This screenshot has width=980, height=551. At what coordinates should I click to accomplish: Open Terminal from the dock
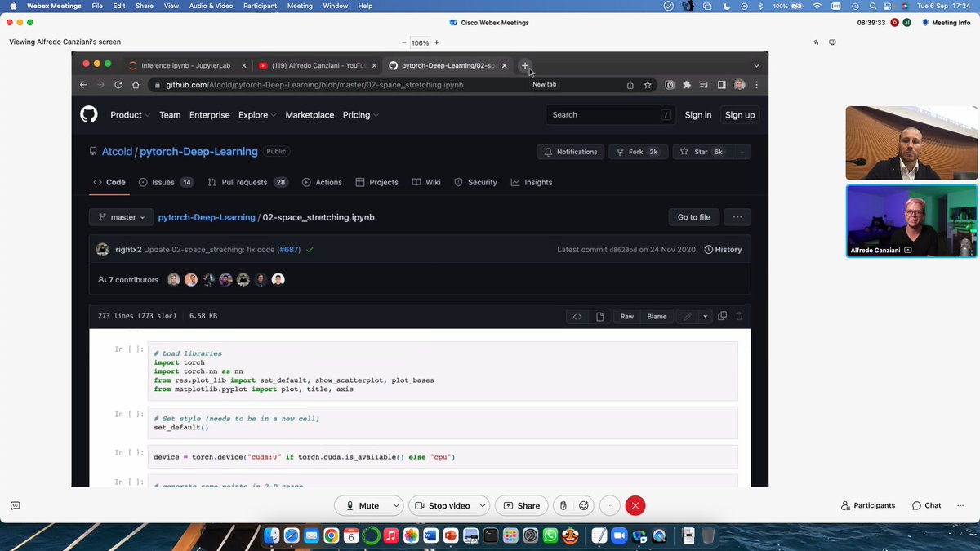(x=490, y=536)
